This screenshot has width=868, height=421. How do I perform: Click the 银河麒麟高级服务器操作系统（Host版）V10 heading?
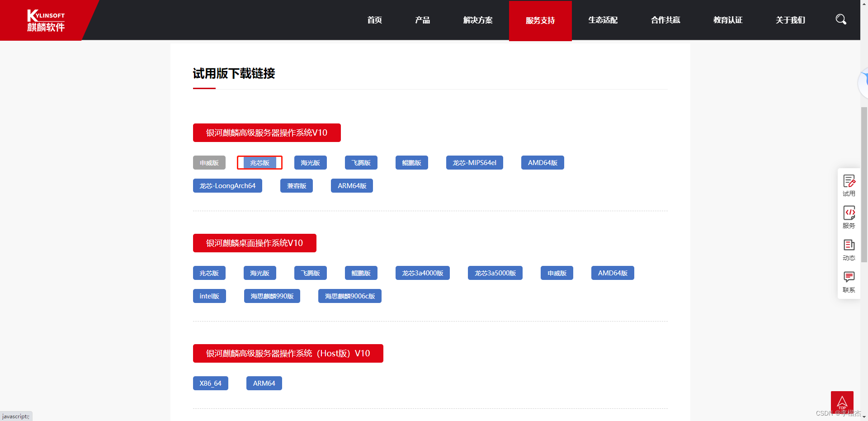coord(288,354)
